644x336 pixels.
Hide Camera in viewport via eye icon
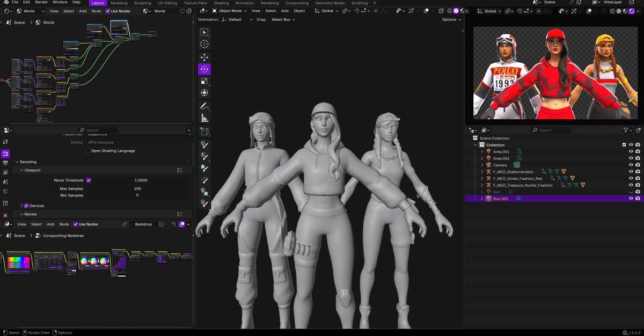pyautogui.click(x=631, y=165)
